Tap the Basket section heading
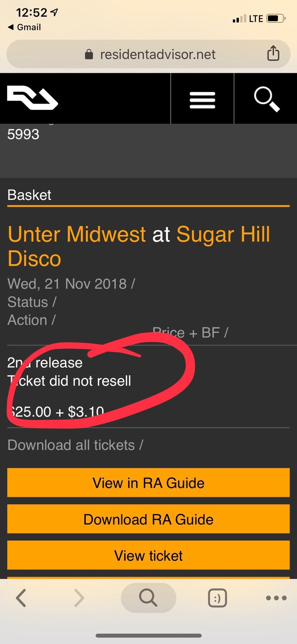This screenshot has width=297, height=644. 29,195
